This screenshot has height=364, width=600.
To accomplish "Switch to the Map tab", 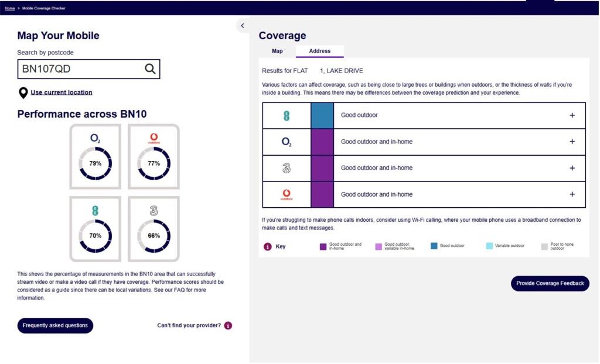I will pos(277,51).
